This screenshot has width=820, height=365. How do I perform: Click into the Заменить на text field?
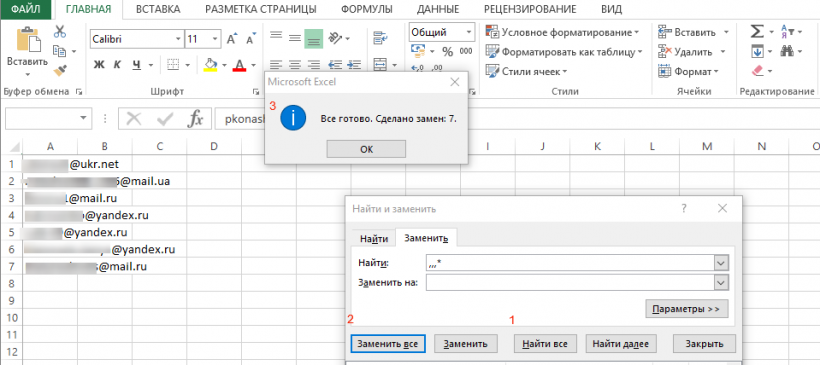570,283
